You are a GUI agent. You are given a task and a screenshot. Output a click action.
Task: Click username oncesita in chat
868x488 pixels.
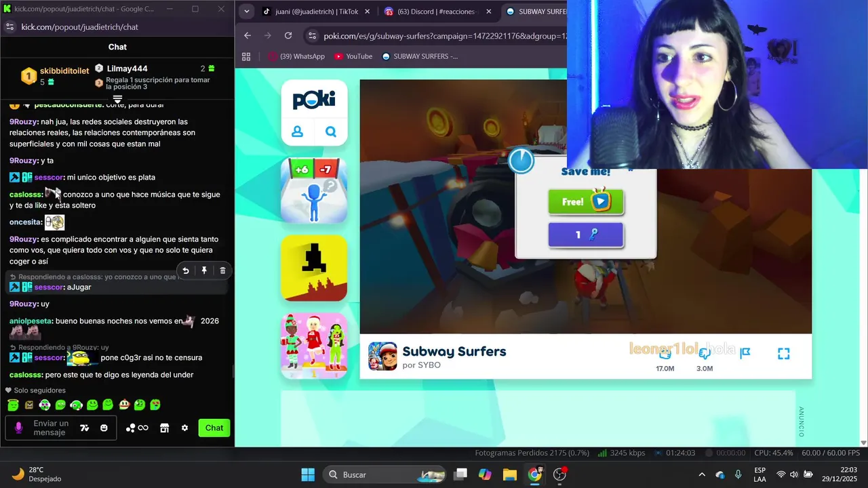click(25, 222)
